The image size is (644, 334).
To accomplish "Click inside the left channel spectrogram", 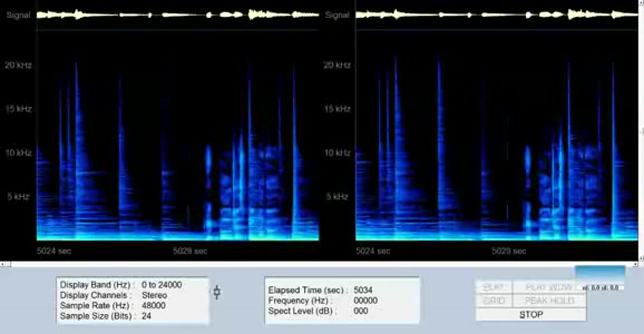I will tap(178, 135).
